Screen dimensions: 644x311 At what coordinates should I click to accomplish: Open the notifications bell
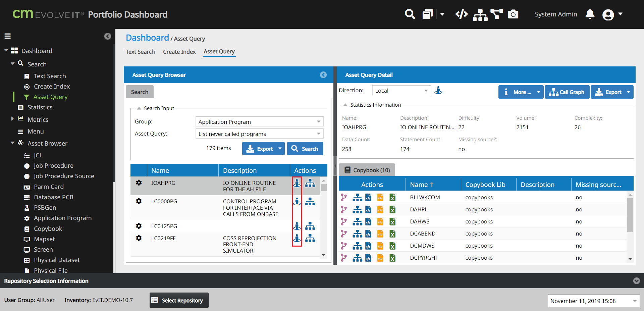(x=590, y=14)
